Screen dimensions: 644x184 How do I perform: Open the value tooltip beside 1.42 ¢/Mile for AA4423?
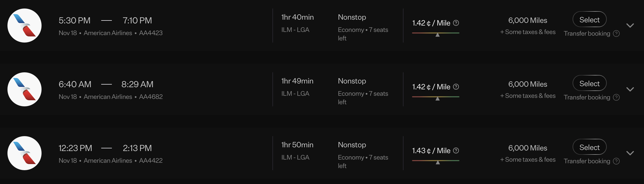(456, 23)
